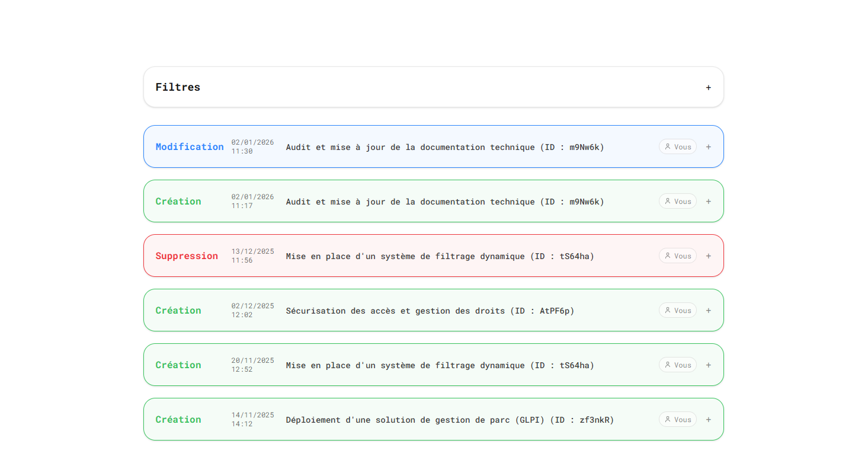Select the Création label dated 14/11/2025

(x=178, y=419)
